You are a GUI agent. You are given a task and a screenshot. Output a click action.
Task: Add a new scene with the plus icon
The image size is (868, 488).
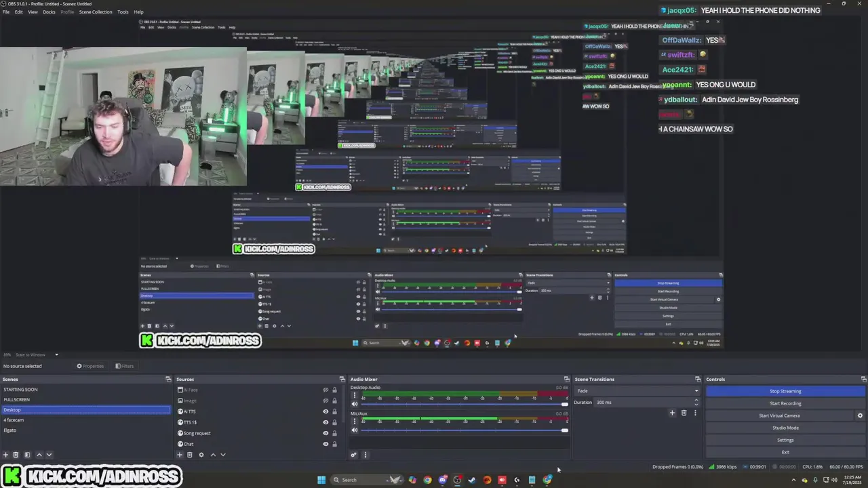coord(5,455)
